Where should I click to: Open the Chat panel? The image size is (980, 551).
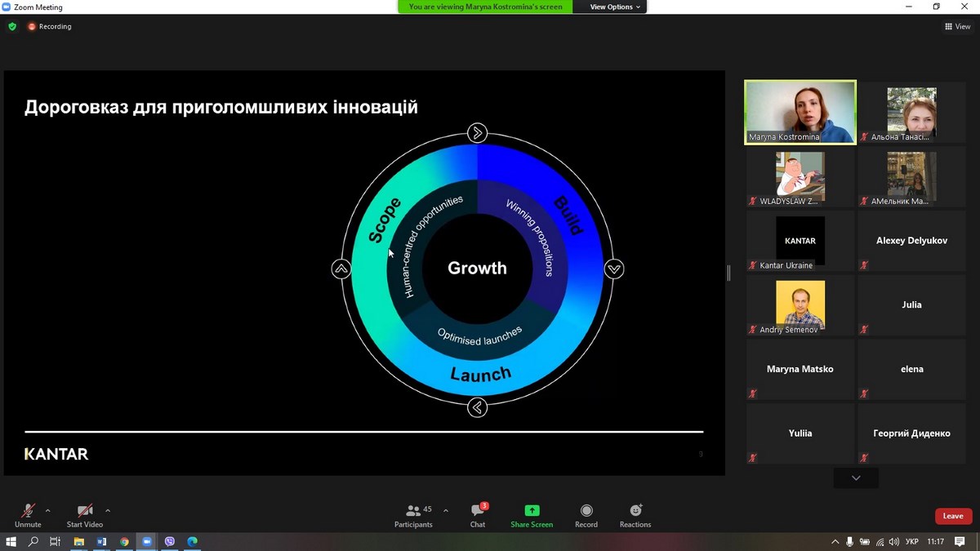[x=478, y=515]
